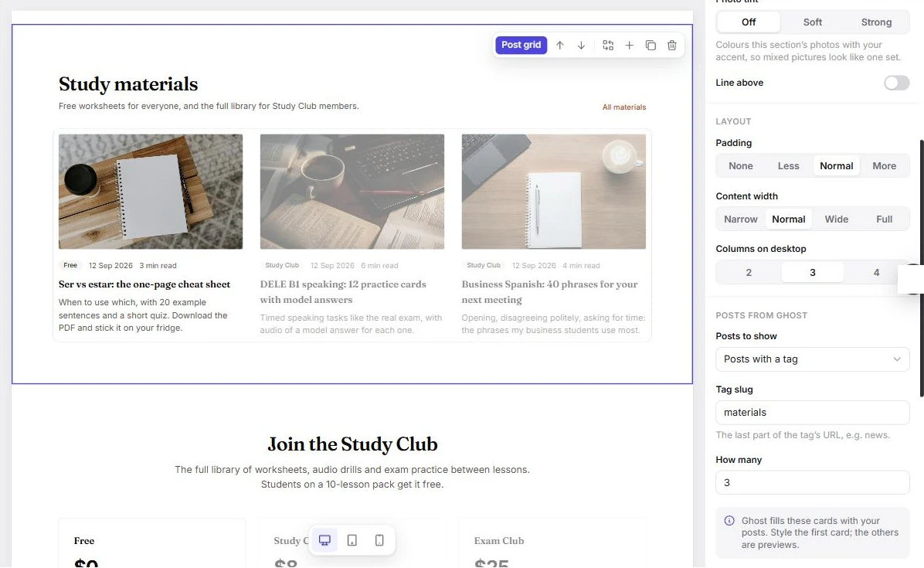Set Padding to More
This screenshot has height=568, width=924.
(884, 166)
